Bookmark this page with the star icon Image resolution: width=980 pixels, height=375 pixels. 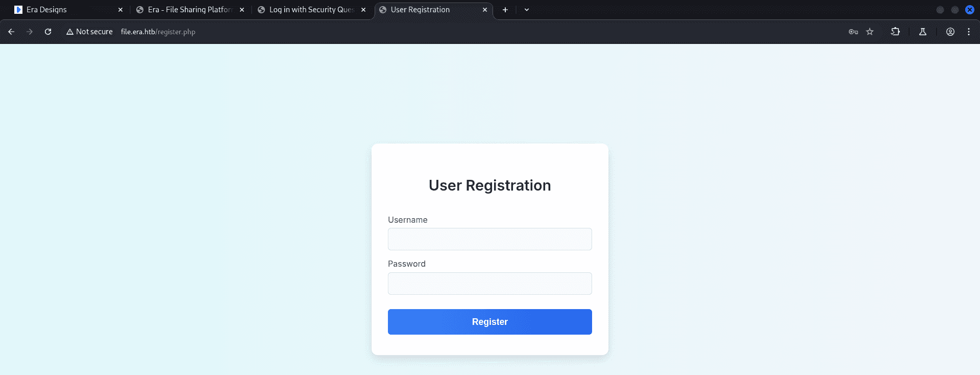(x=870, y=32)
